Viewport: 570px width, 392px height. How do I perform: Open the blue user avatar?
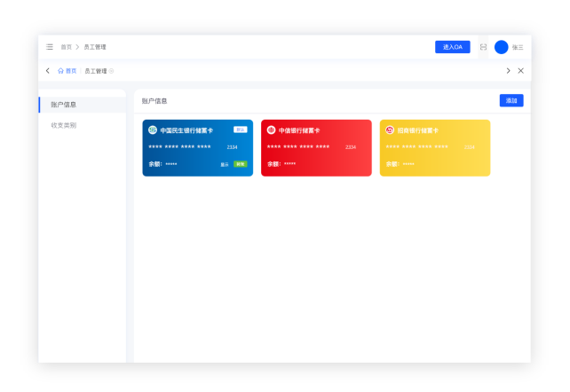click(502, 47)
